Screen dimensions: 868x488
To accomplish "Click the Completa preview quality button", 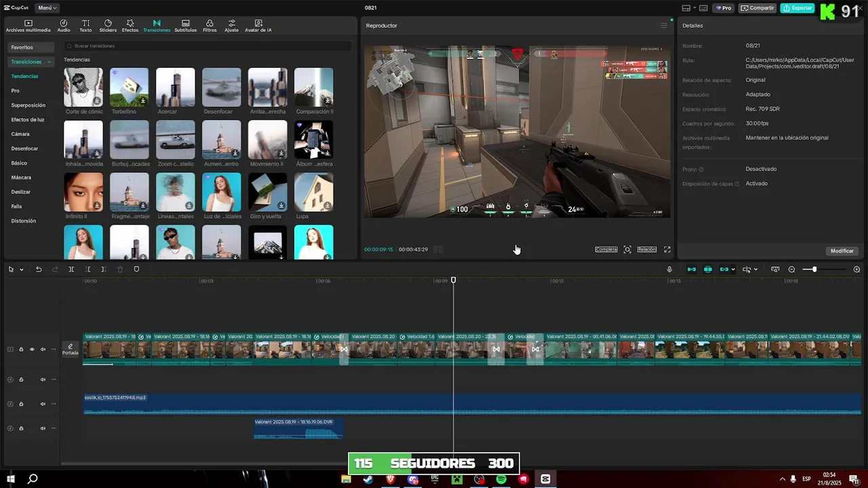I will 606,249.
